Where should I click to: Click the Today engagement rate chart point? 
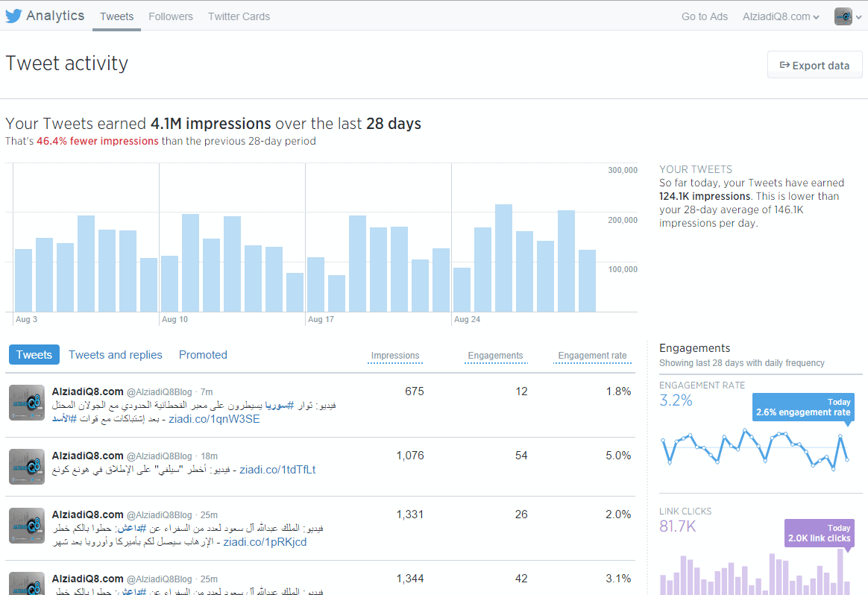coord(848,459)
